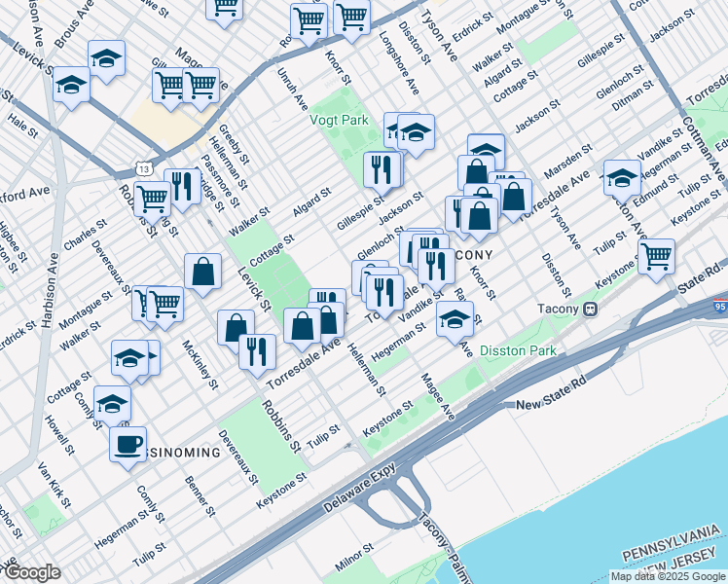
Task: Click the shopping bag marker left of the Robbins St restaurant marker
Action: point(236,328)
